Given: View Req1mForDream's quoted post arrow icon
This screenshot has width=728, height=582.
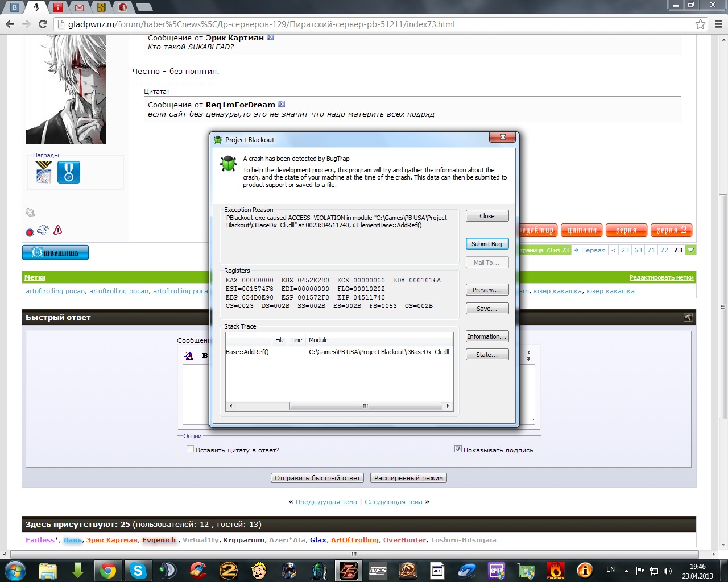Looking at the screenshot, I should (x=282, y=105).
